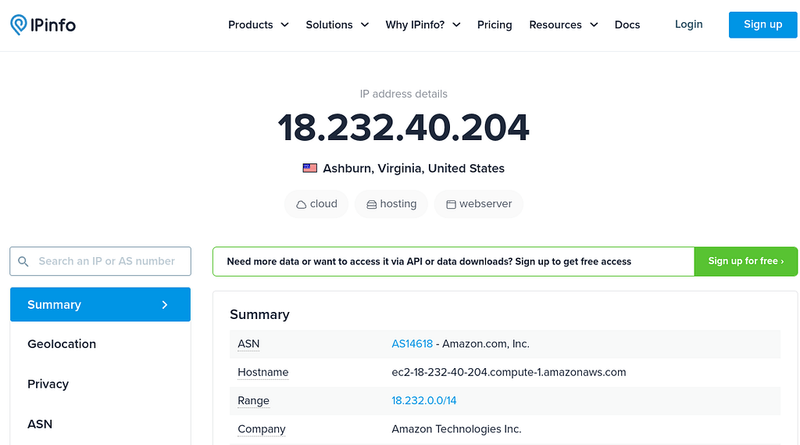Expand the Solutions dropdown menu

tap(337, 24)
